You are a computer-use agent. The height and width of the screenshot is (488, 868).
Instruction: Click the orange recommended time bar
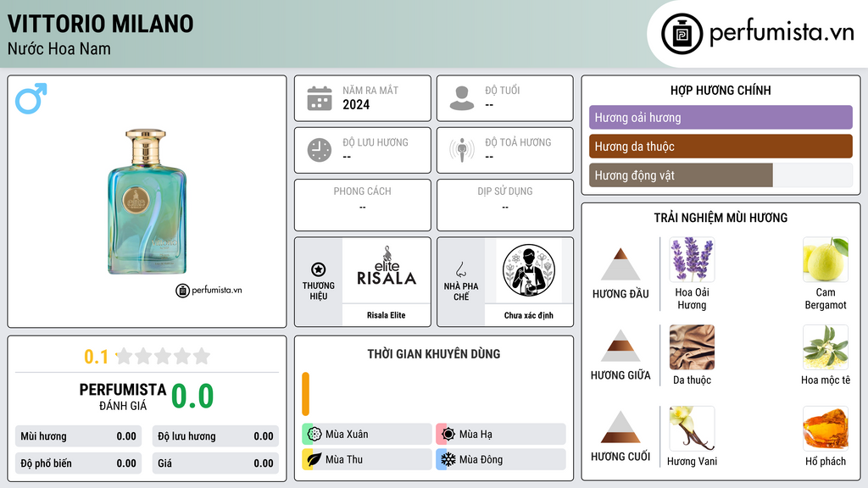[305, 394]
